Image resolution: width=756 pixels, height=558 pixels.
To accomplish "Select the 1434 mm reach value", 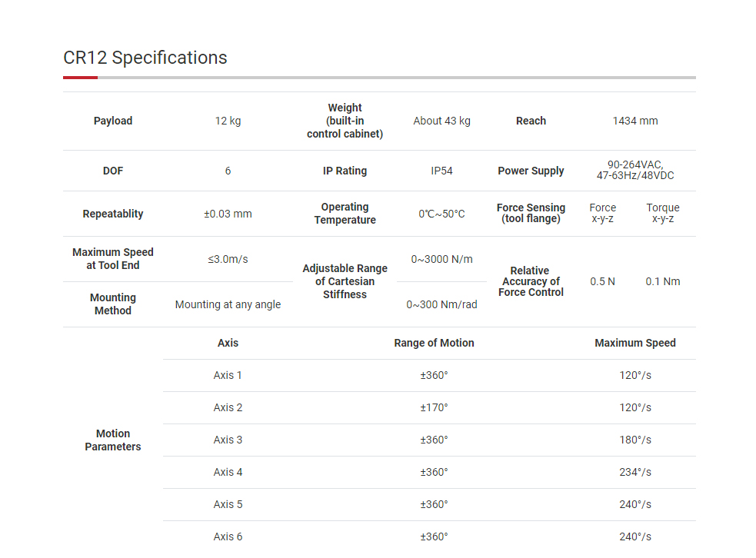I will point(635,121).
